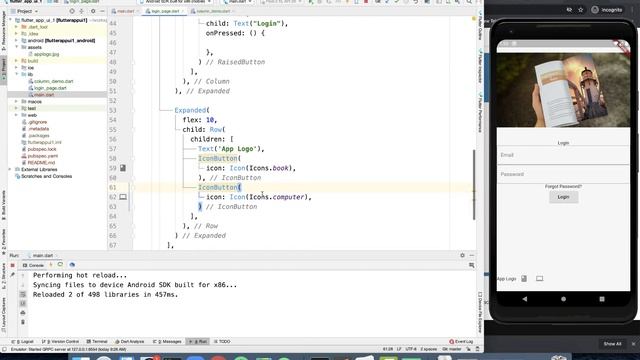The width and height of the screenshot is (640, 360).
Task: Open column_demo.dart in project tree
Action: pos(53,81)
